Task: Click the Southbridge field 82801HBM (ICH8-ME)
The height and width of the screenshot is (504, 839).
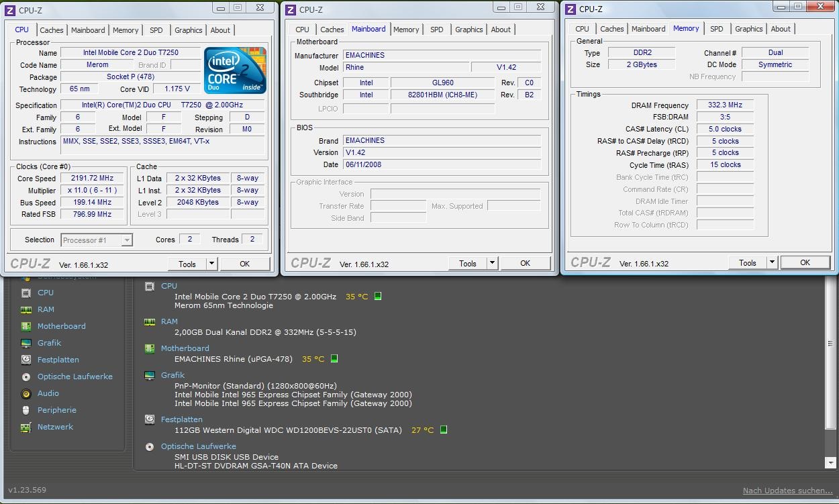Action: (443, 95)
